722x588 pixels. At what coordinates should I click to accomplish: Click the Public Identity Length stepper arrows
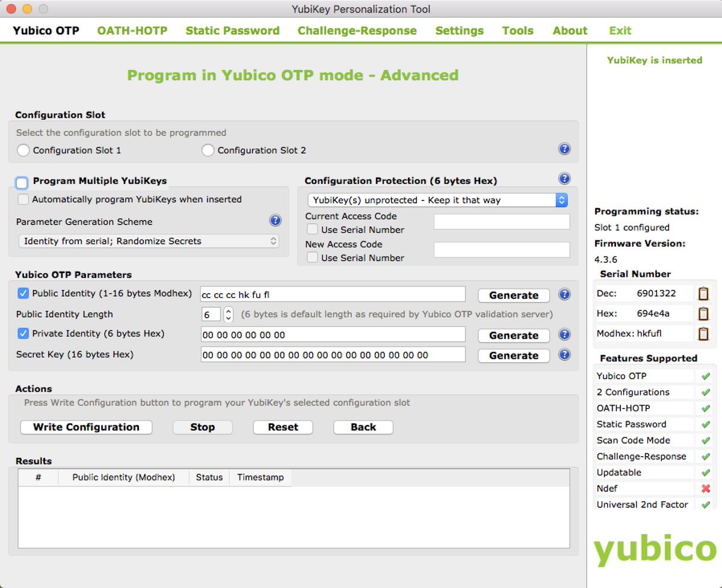tap(228, 314)
